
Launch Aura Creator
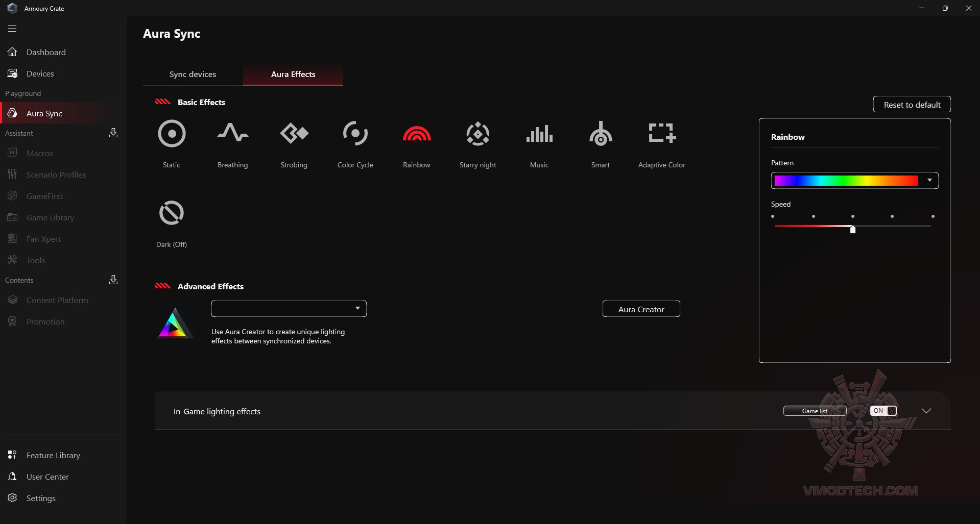pos(641,309)
